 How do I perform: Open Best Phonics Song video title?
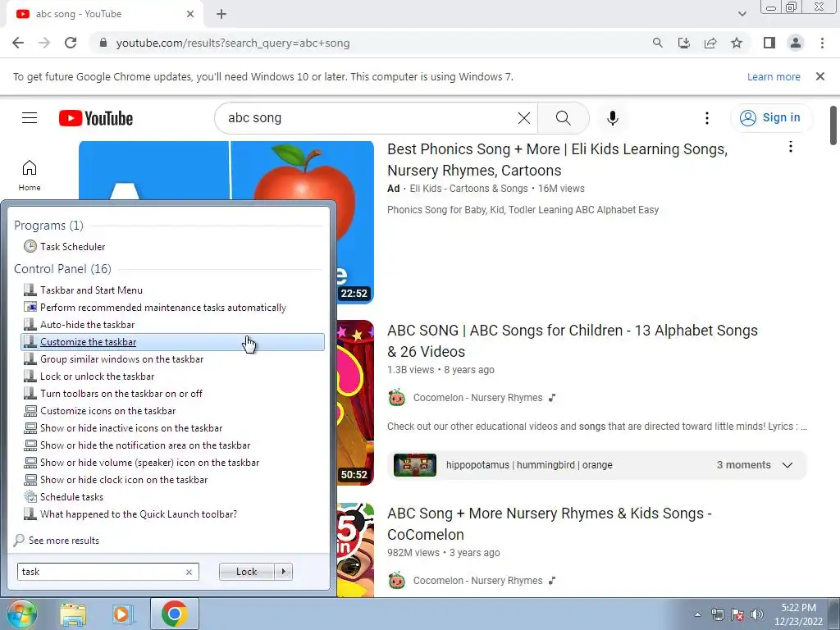pos(557,160)
